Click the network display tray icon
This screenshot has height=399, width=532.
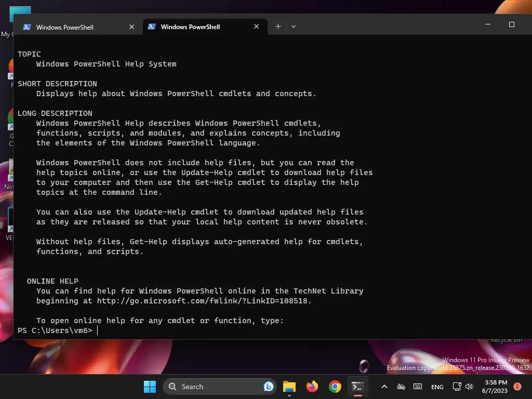point(457,387)
